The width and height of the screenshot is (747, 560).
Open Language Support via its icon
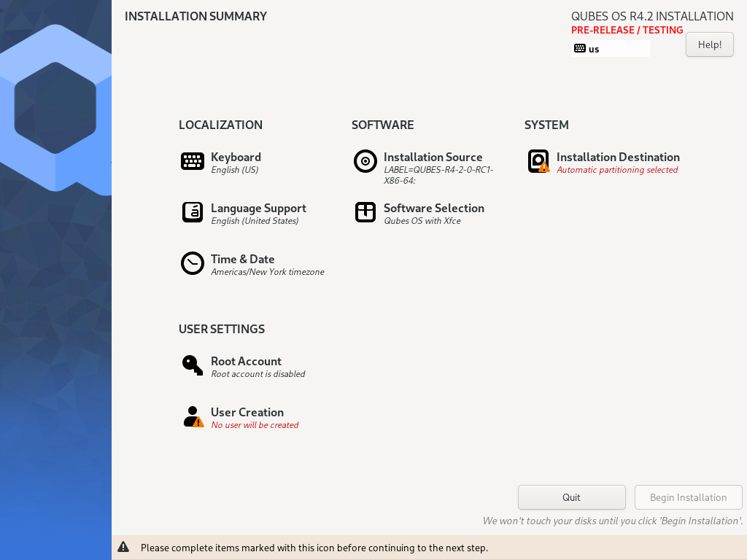193,212
